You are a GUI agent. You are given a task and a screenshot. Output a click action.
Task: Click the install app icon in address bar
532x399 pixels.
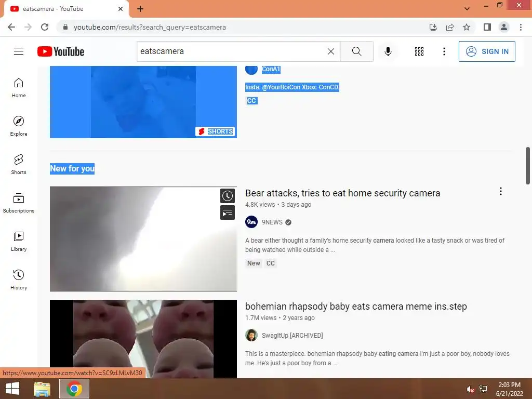click(433, 27)
